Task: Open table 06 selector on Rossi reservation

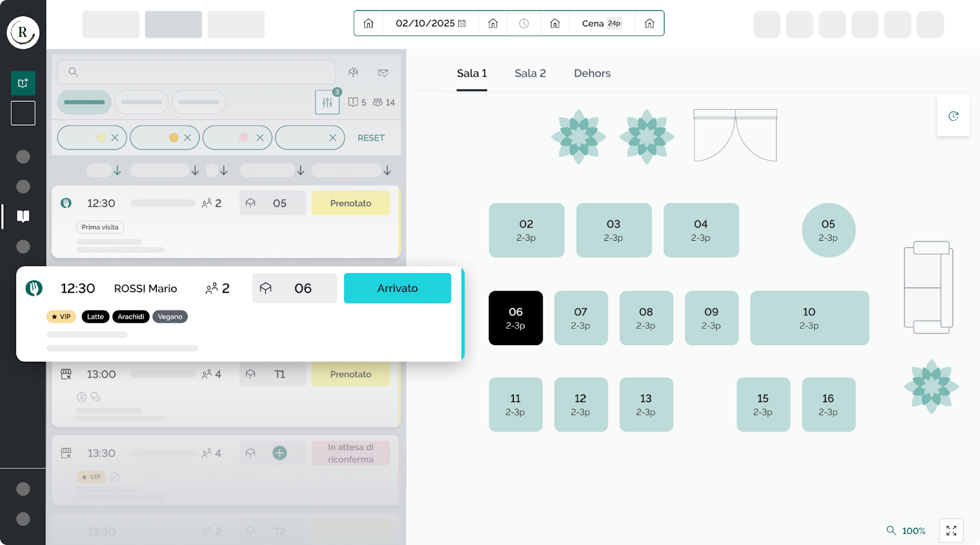Action: pos(295,288)
